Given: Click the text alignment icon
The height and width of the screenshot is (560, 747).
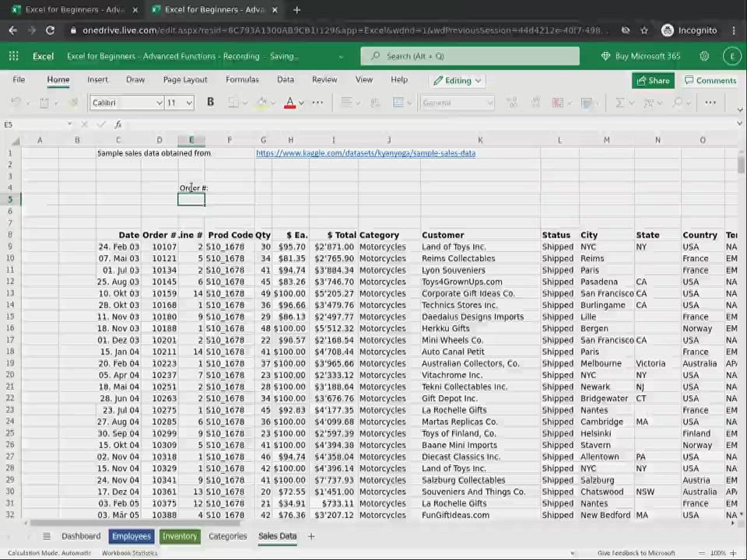Looking at the screenshot, I should pos(346,103).
